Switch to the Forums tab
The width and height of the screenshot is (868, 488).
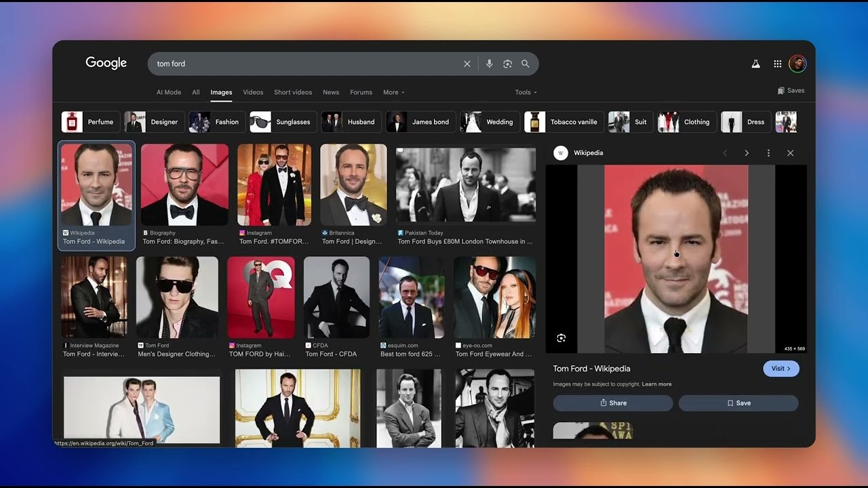361,92
